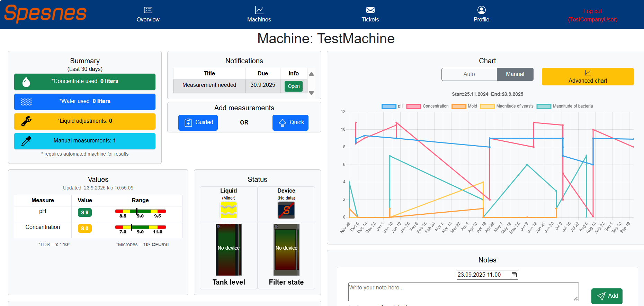Click the Filter state info icon
The height and width of the screenshot is (306, 644).
pyautogui.click(x=276, y=226)
